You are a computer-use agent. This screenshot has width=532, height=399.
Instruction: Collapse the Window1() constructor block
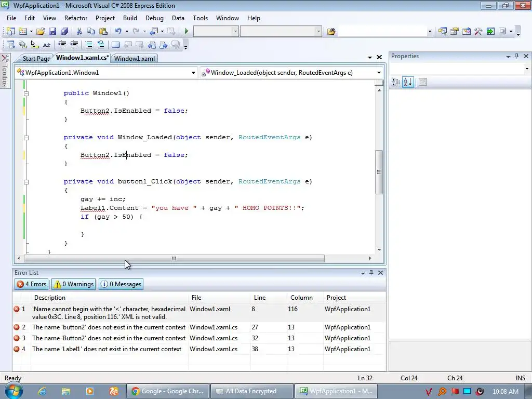click(x=26, y=94)
